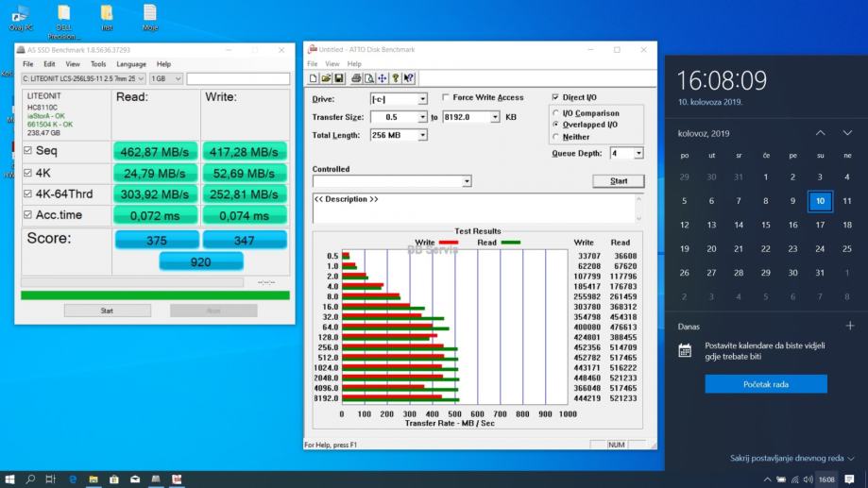This screenshot has height=488, width=868.
Task: Open ATTO File menu
Action: pyautogui.click(x=313, y=64)
